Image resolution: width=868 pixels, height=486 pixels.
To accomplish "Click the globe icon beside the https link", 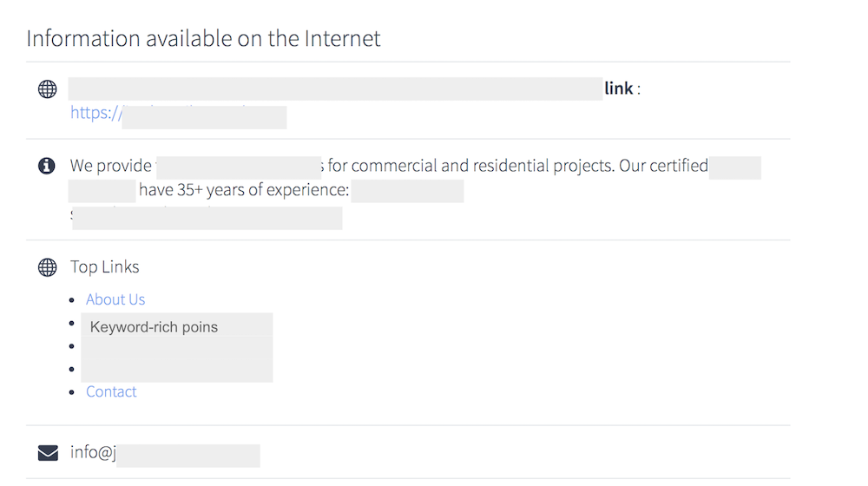I will click(x=47, y=89).
